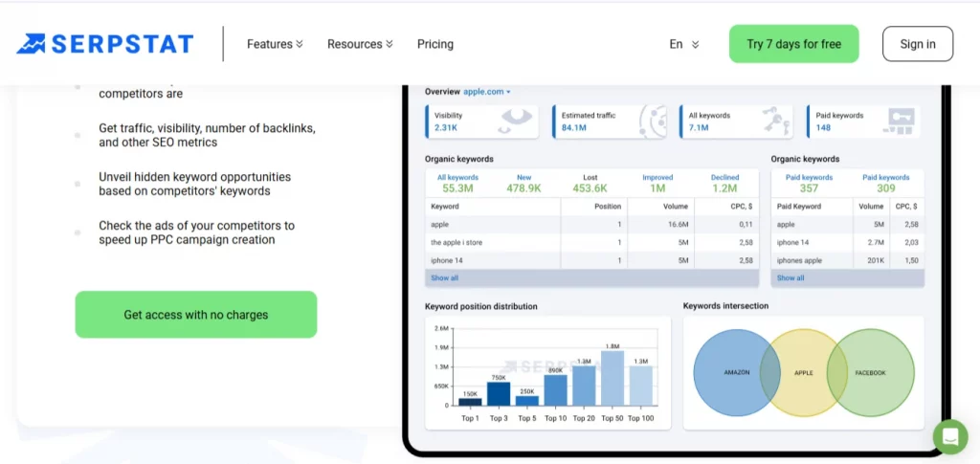Click the eye icon in Visibility card

point(515,121)
